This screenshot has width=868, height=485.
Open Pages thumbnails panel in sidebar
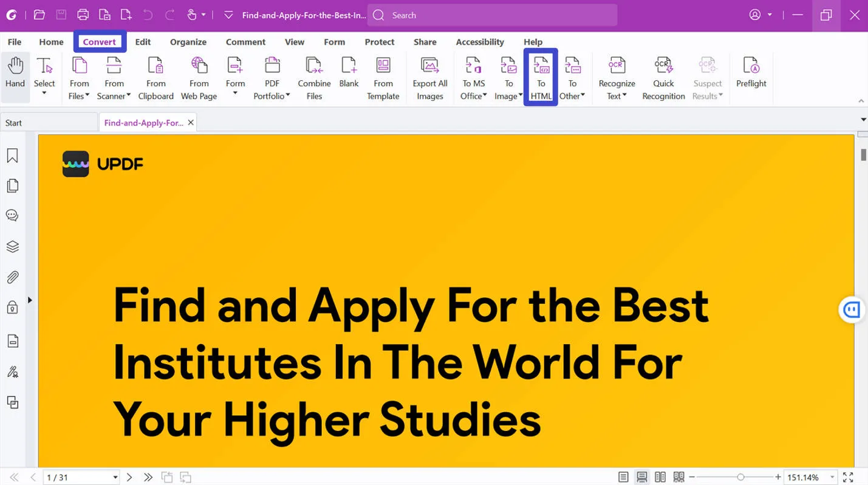[x=12, y=186]
